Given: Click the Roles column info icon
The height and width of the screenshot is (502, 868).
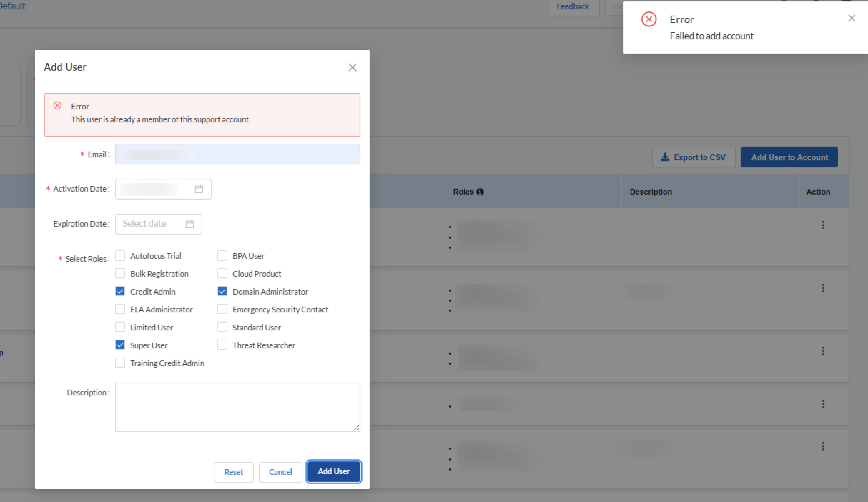Looking at the screenshot, I should click(480, 192).
